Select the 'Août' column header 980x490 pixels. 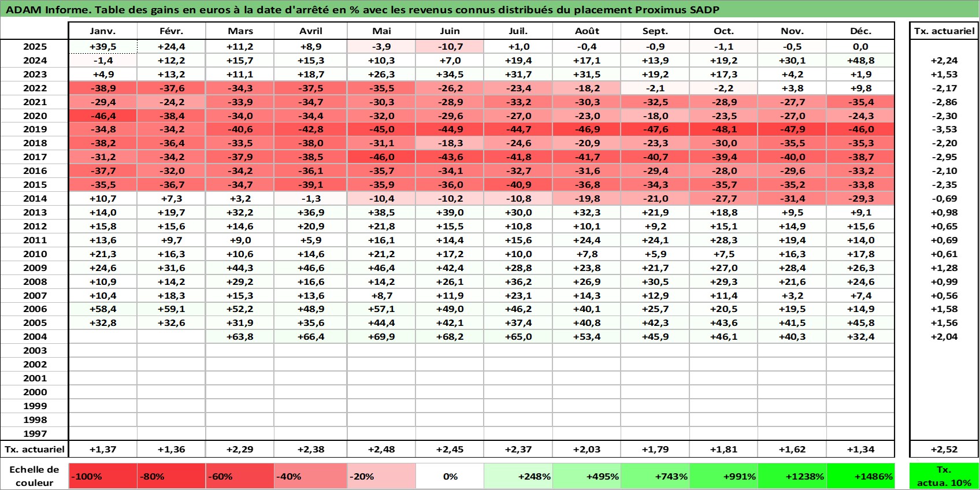coord(587,31)
